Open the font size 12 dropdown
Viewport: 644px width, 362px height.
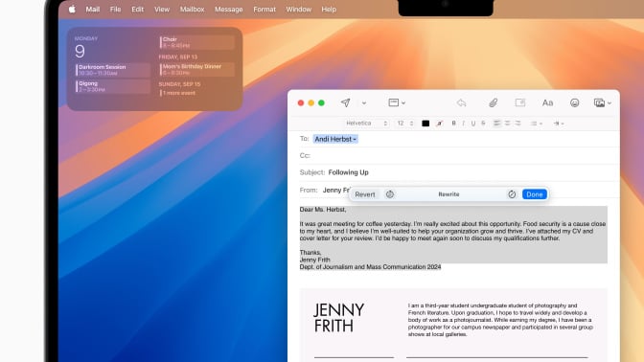(x=405, y=124)
